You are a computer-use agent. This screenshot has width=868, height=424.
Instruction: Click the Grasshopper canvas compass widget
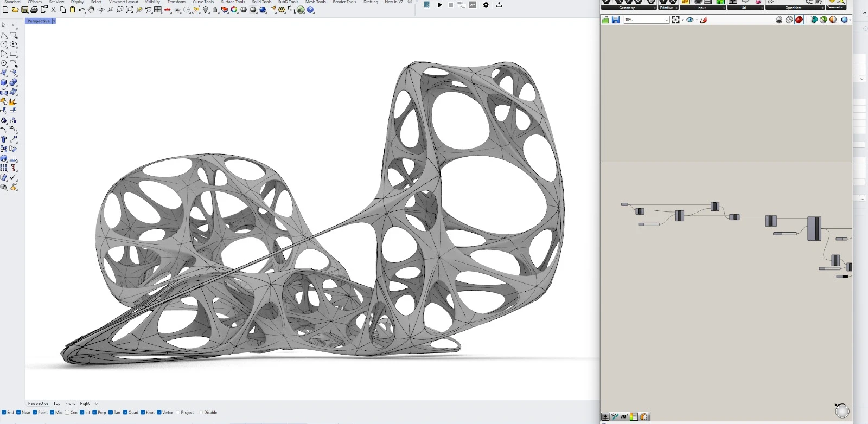click(x=842, y=411)
